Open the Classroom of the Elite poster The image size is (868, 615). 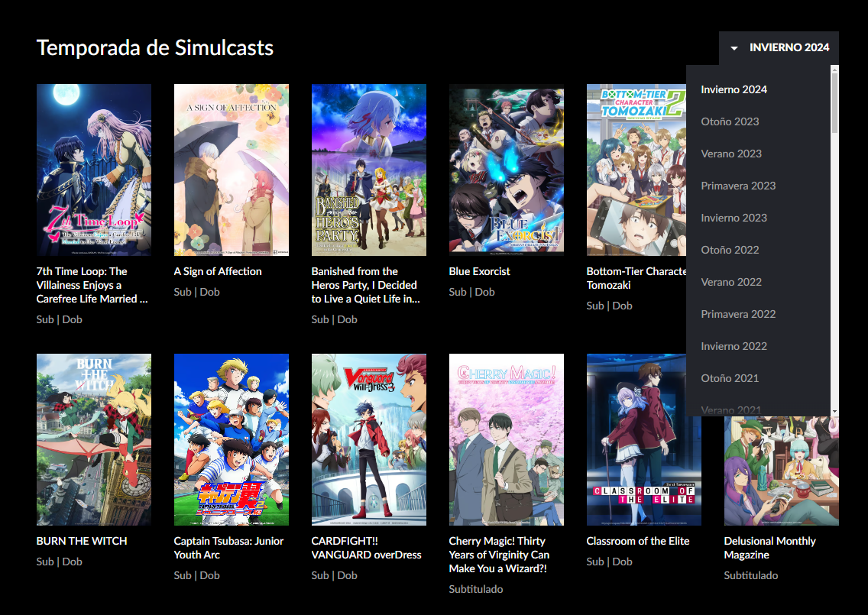click(644, 439)
